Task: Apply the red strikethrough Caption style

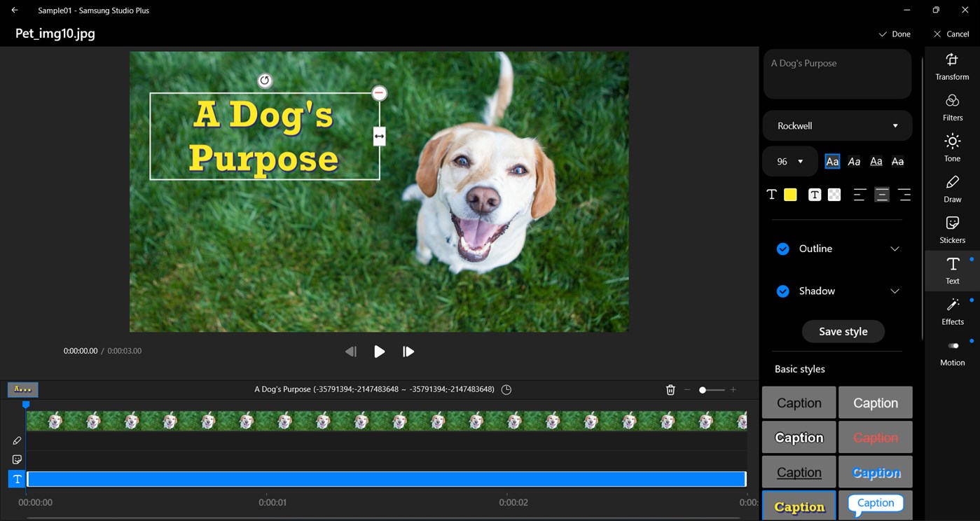Action: pos(876,438)
